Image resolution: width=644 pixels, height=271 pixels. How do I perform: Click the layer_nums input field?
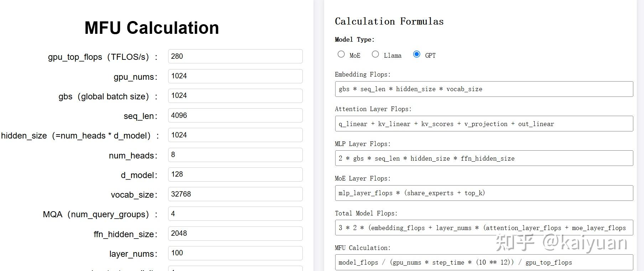235,253
